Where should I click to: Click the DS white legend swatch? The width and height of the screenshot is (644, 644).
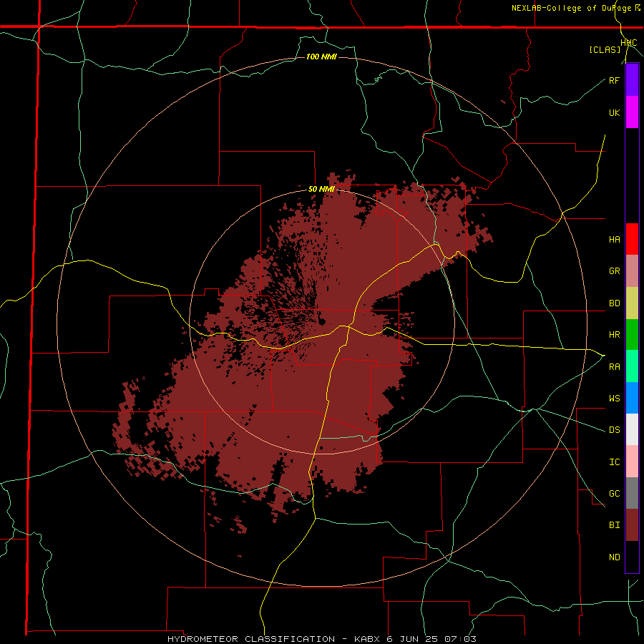point(632,429)
